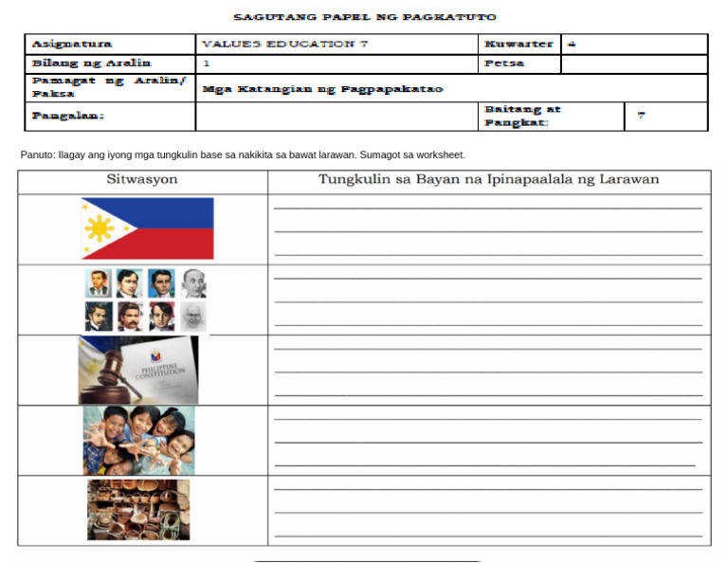Click the title 'SAGUTANG PAPEL NG PAGKATUTO'
The image size is (728, 563).
click(365, 17)
